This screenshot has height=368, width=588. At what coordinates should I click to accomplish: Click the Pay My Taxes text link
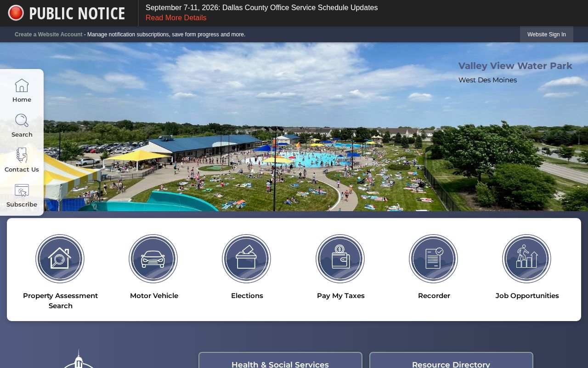[341, 296]
